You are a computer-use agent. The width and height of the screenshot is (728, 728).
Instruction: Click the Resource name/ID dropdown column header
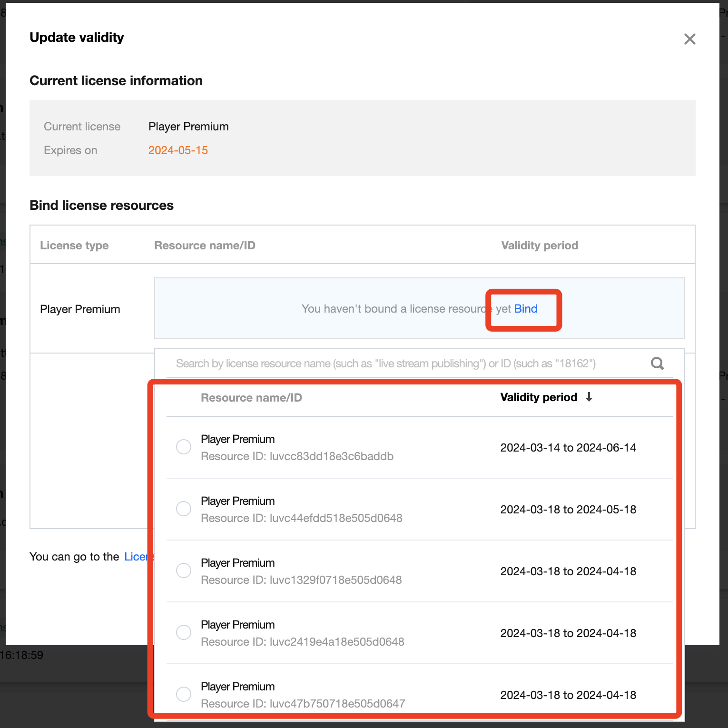click(x=251, y=398)
